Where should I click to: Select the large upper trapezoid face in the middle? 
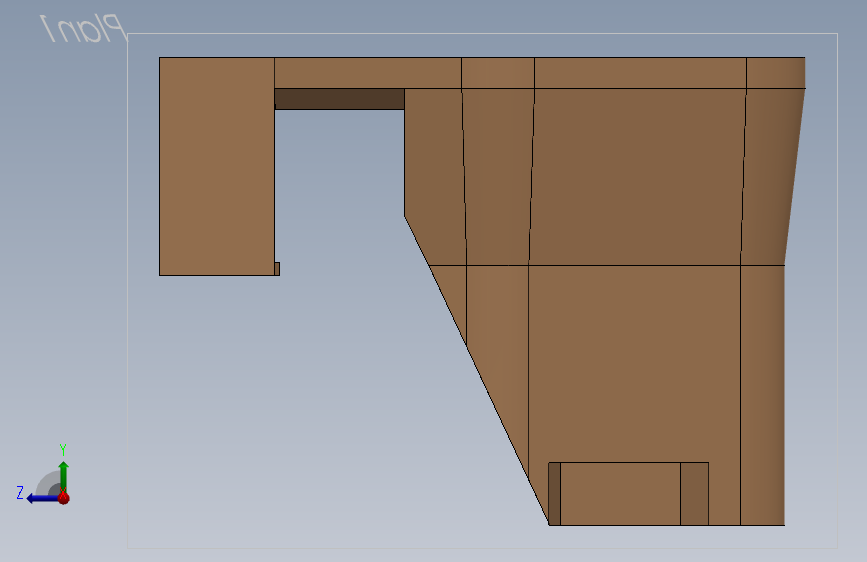pos(636,177)
